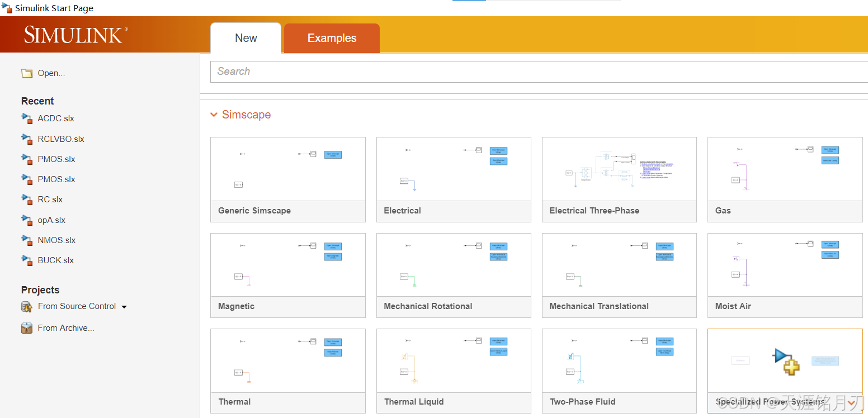
Task: Open the From Source Control dropdown arrow
Action: [x=124, y=307]
